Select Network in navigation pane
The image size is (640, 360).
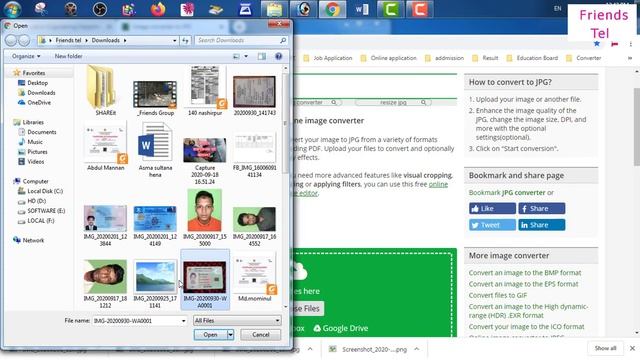pyautogui.click(x=29, y=240)
